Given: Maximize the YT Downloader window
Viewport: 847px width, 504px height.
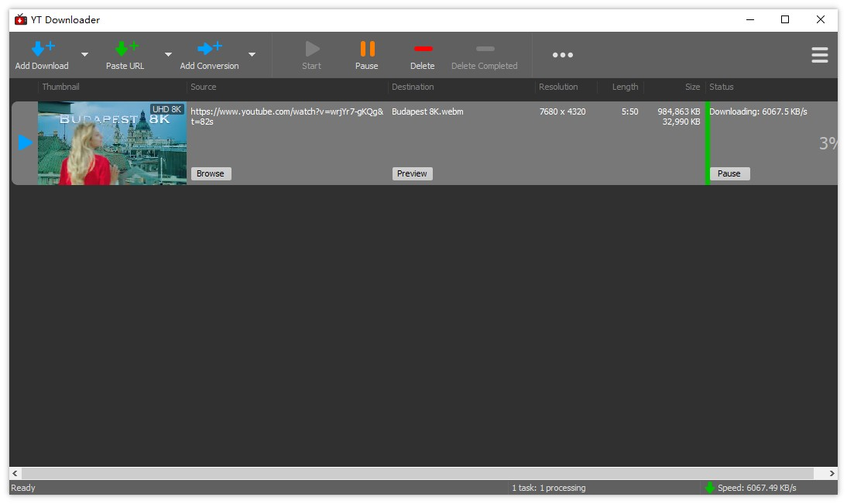Looking at the screenshot, I should click(785, 20).
